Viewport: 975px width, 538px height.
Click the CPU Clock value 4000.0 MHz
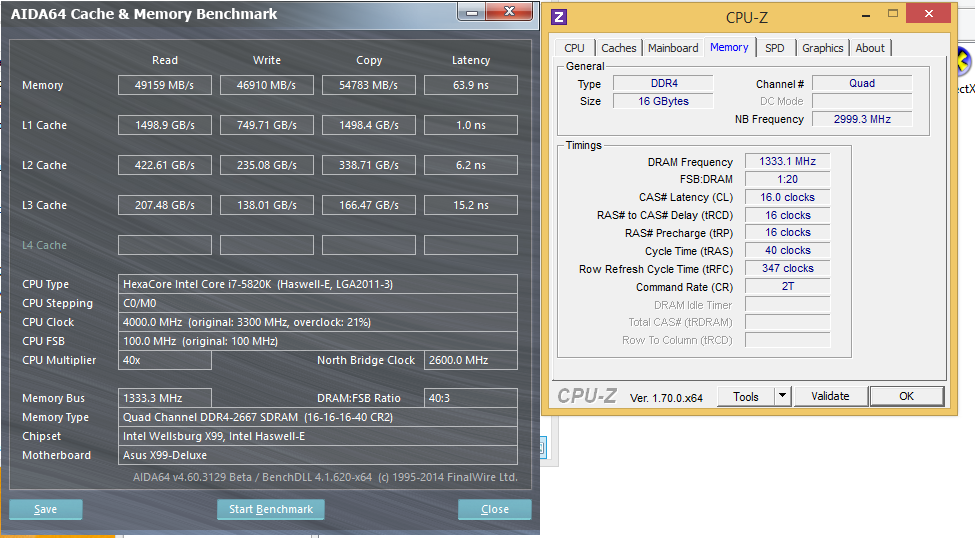pyautogui.click(x=318, y=322)
